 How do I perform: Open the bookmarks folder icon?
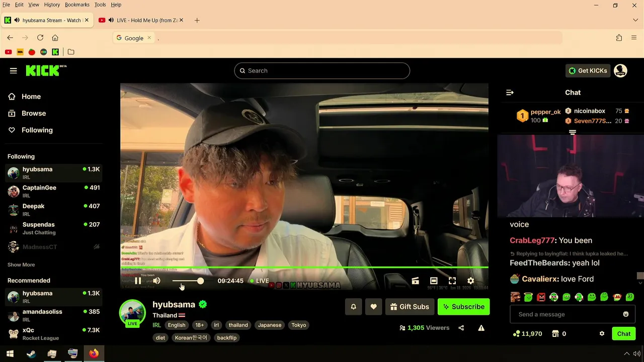click(71, 52)
